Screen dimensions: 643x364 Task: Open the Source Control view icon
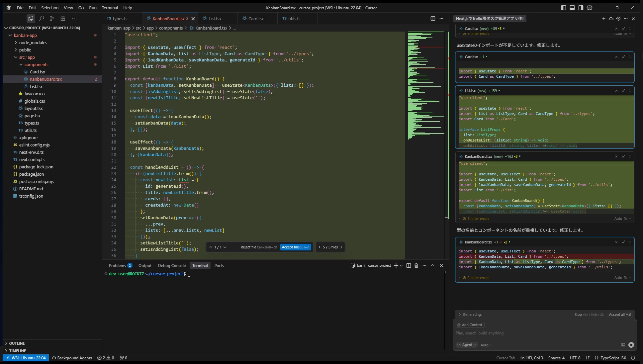pos(52,19)
